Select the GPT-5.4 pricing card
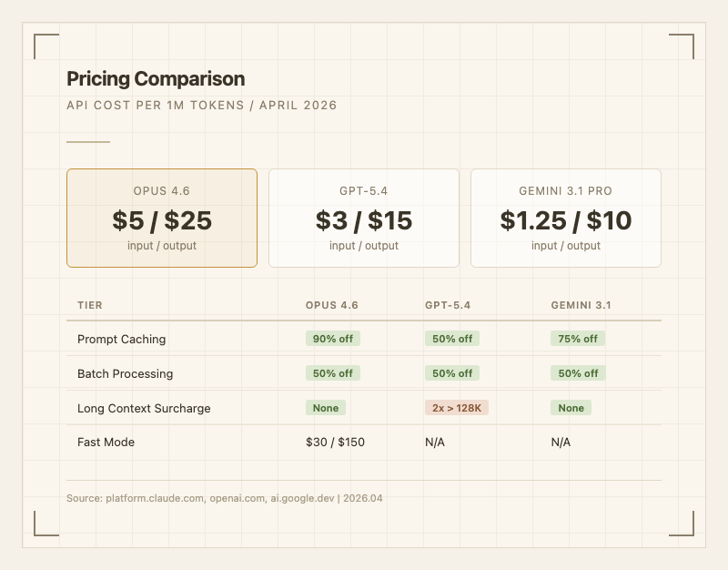Screen dimensions: 728x570 click(x=364, y=219)
